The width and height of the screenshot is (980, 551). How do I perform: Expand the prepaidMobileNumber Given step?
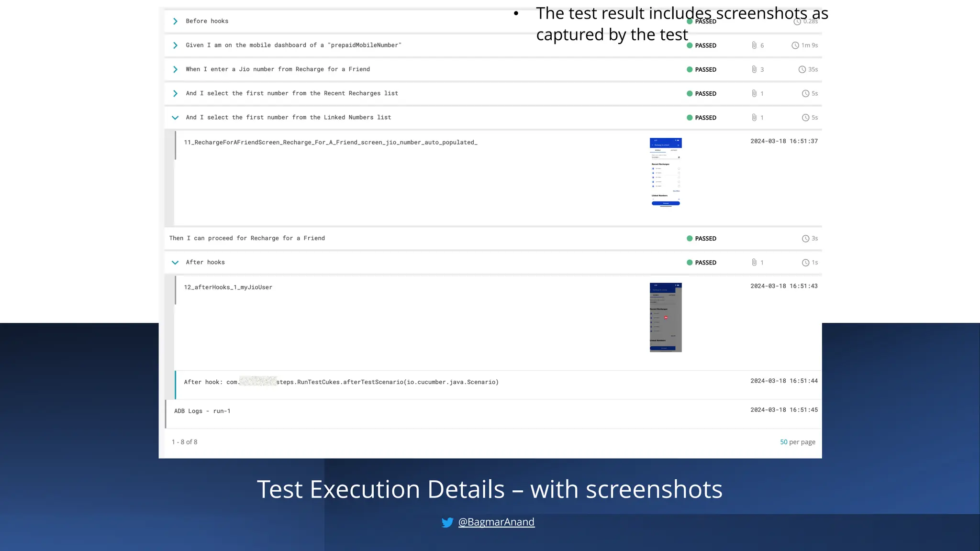click(175, 45)
